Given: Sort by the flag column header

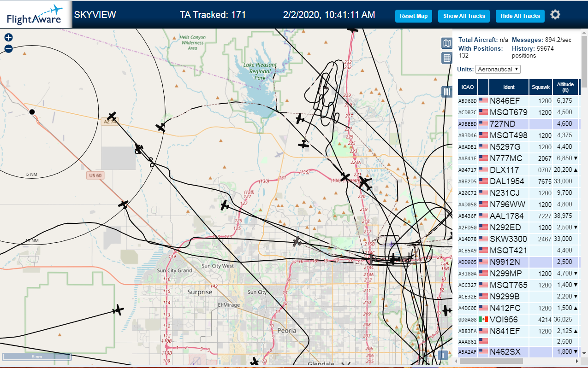Looking at the screenshot, I should [483, 87].
